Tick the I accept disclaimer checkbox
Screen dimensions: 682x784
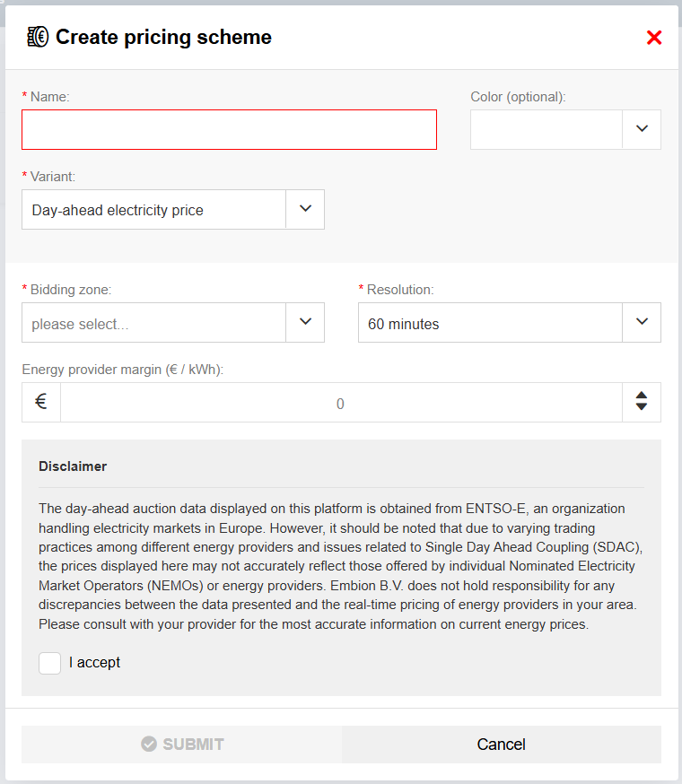[50, 663]
